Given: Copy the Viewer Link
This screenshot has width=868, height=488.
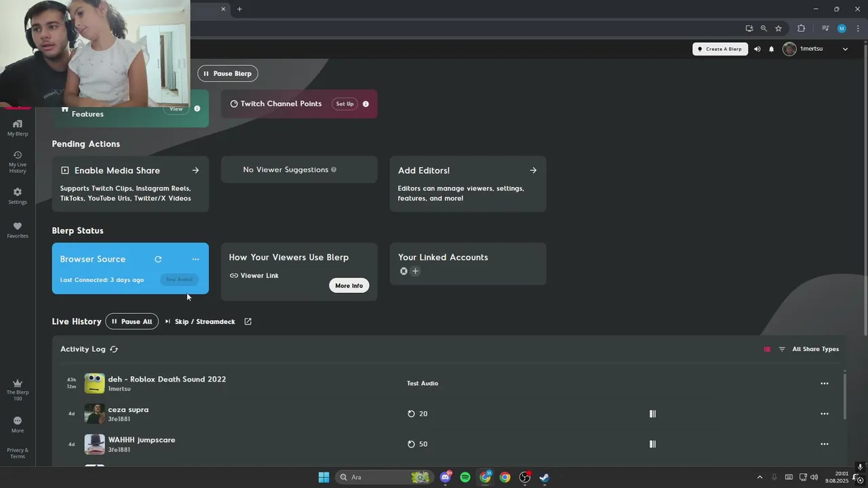Looking at the screenshot, I should pyautogui.click(x=254, y=275).
